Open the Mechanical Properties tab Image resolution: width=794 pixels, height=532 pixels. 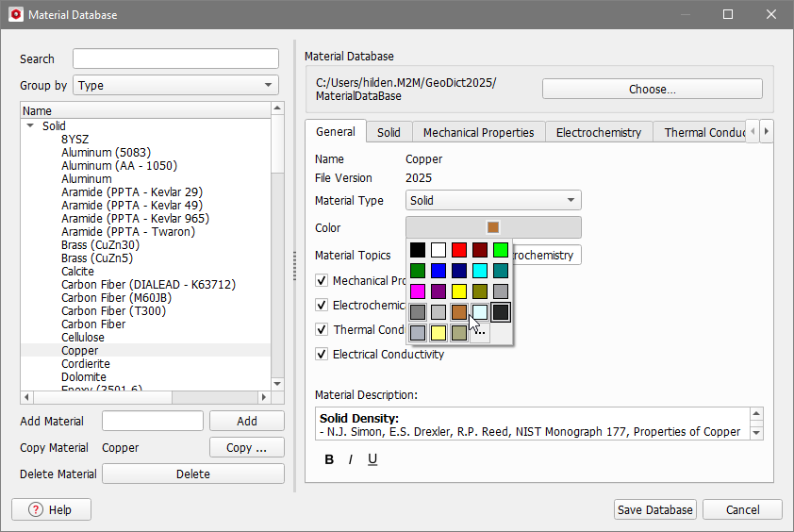[478, 132]
